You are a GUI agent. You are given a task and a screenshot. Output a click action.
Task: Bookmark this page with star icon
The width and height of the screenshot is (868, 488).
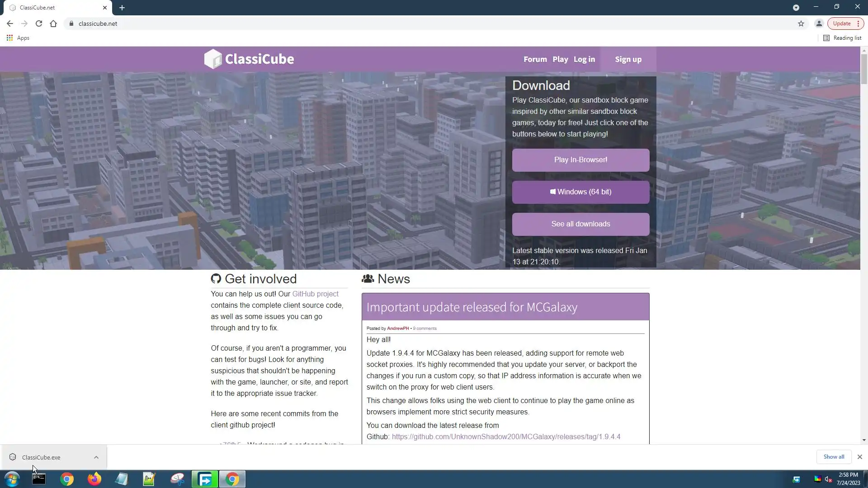click(801, 23)
